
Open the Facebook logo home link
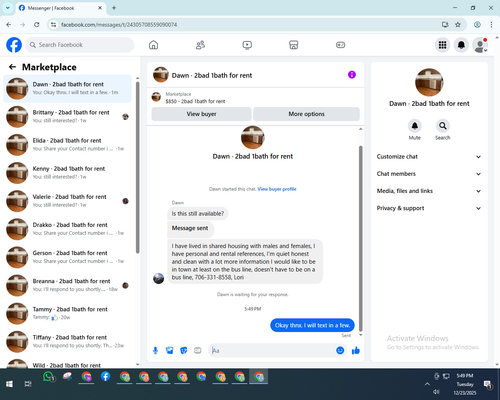14,45
